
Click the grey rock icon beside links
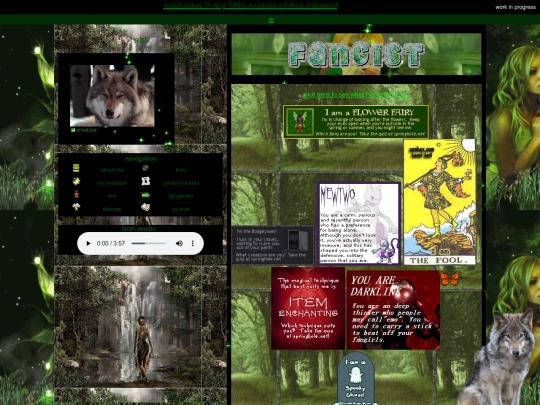tap(145, 168)
